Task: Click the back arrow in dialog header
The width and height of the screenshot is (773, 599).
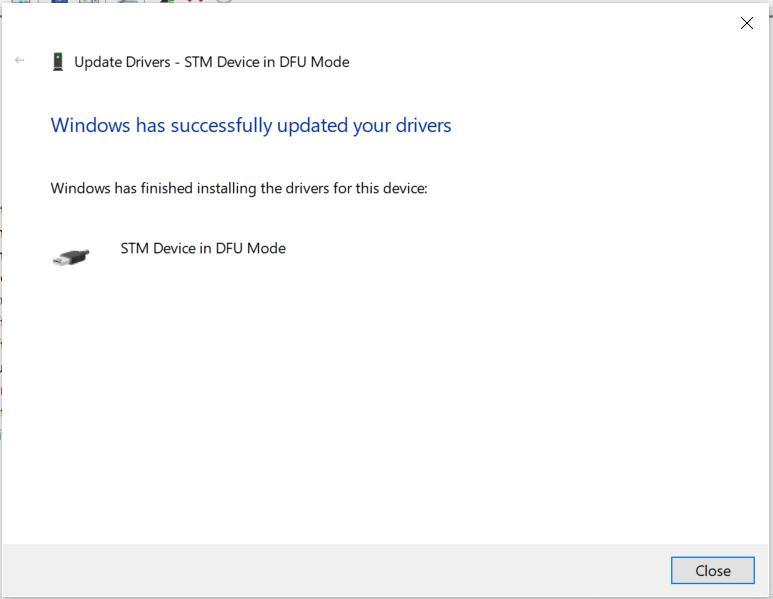Action: point(20,60)
